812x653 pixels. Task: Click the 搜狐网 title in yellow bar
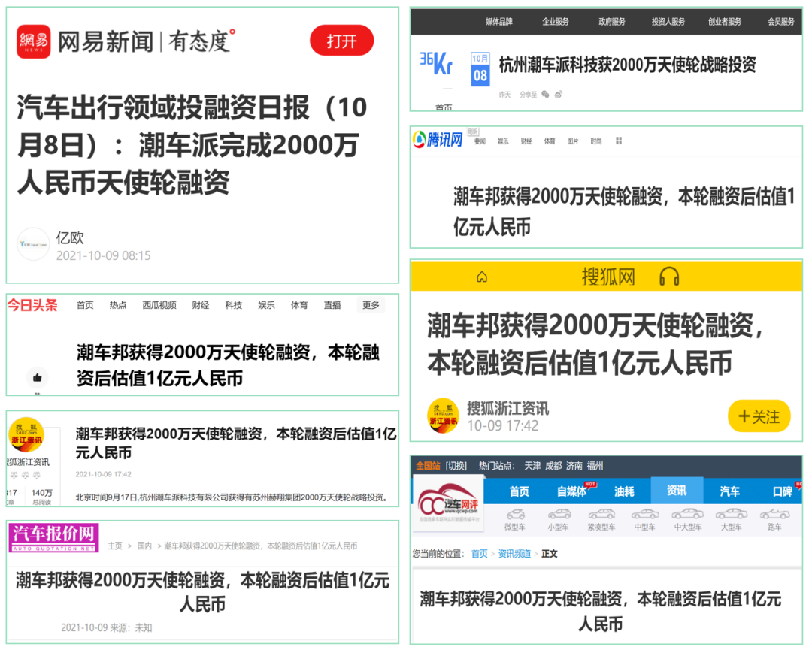pyautogui.click(x=608, y=277)
